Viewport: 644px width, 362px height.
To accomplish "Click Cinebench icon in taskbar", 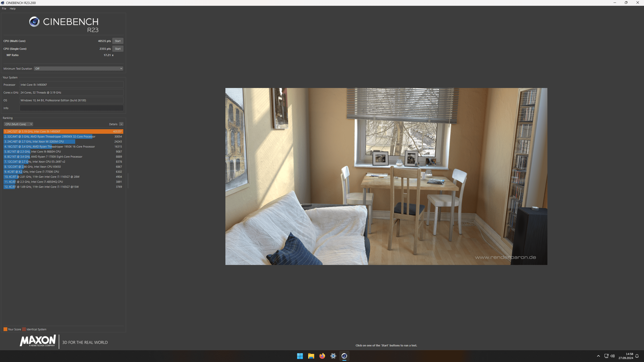I will tap(344, 356).
